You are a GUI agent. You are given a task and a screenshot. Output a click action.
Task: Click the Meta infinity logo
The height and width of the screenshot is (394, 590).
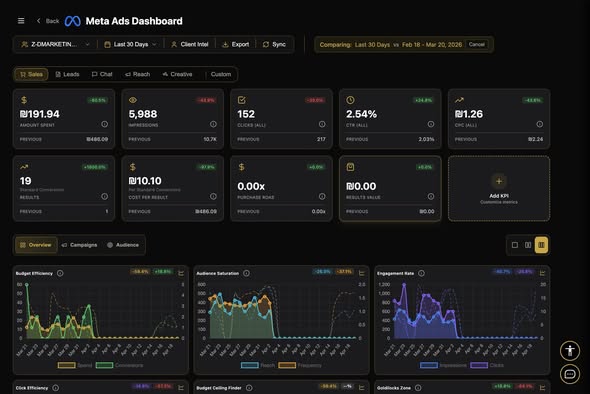click(73, 21)
